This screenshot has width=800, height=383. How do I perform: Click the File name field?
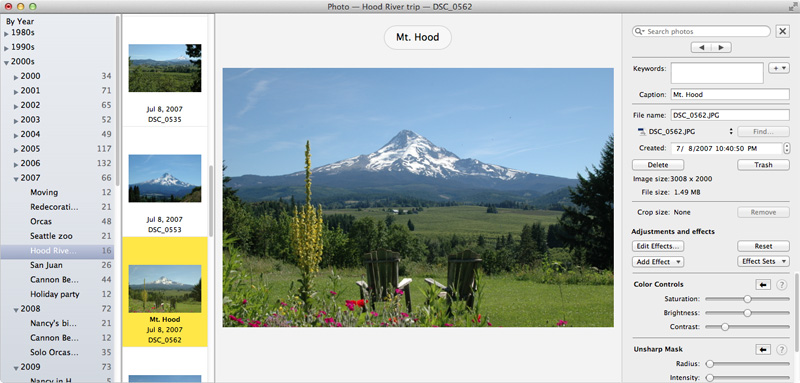[x=730, y=115]
